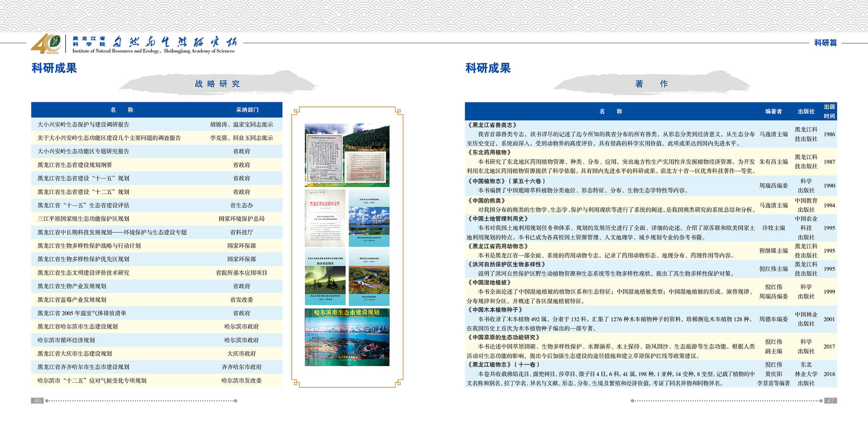Click the 齐齐哈尔市政府 cell
Viewport: 868px width, 434px height.
coord(241,367)
